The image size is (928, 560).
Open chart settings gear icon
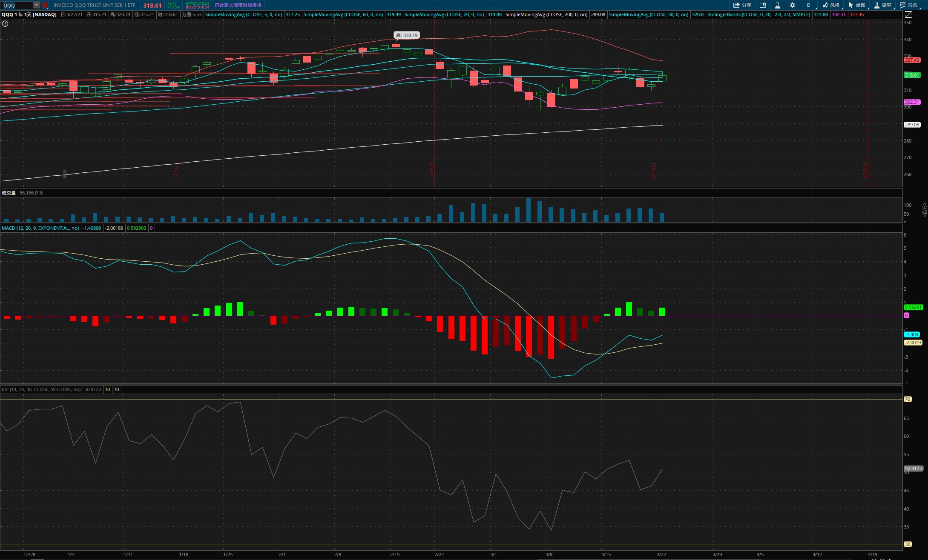[x=792, y=5]
